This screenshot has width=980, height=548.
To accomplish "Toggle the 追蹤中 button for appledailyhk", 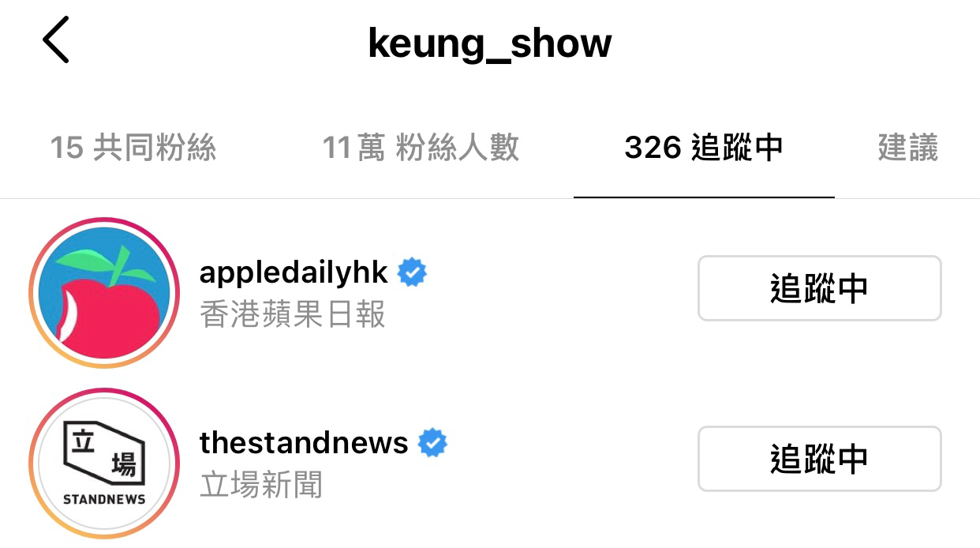I will pos(819,288).
